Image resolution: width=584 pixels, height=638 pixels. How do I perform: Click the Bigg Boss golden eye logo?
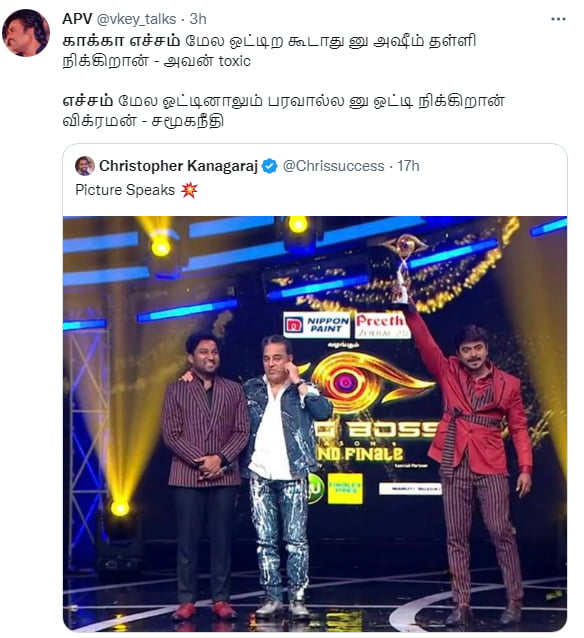tap(358, 382)
